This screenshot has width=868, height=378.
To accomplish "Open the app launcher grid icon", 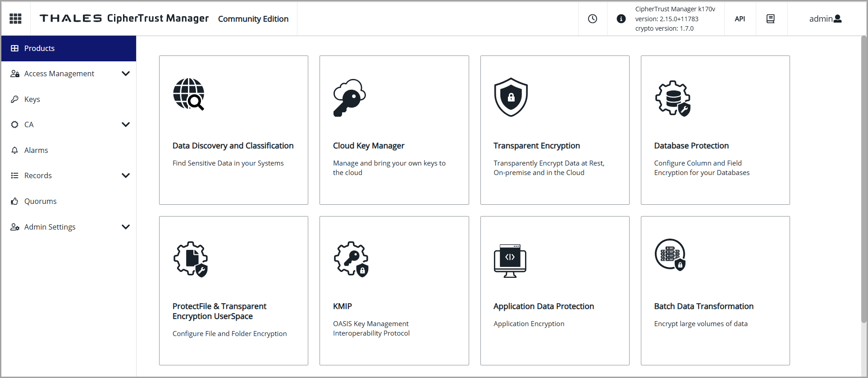I will click(x=15, y=18).
